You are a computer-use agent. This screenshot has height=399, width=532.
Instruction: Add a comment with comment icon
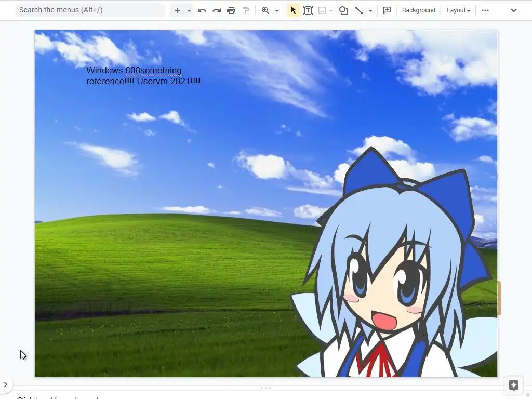click(x=387, y=10)
